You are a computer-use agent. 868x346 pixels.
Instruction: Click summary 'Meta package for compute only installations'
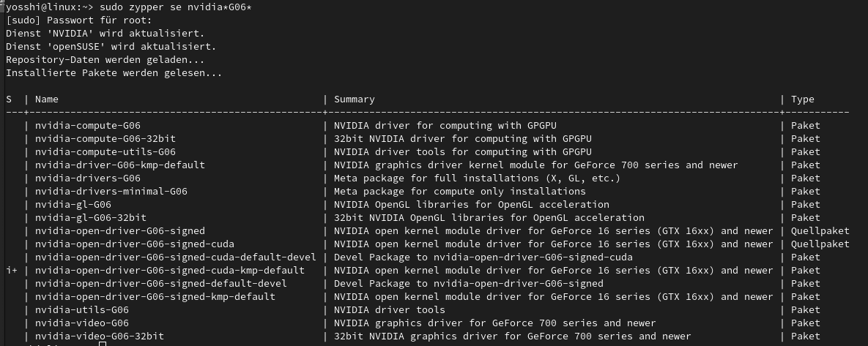point(460,192)
